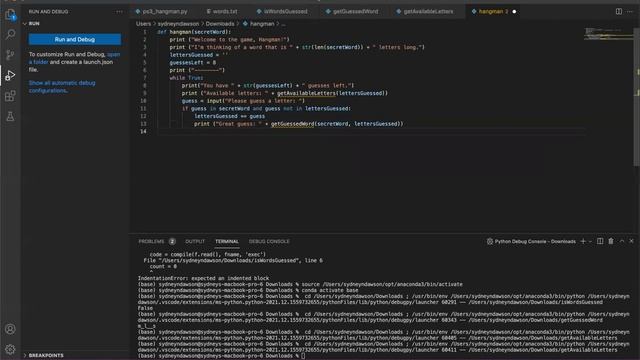Click the 'while True:' code line
The height and width of the screenshot is (360, 640).
[186, 78]
